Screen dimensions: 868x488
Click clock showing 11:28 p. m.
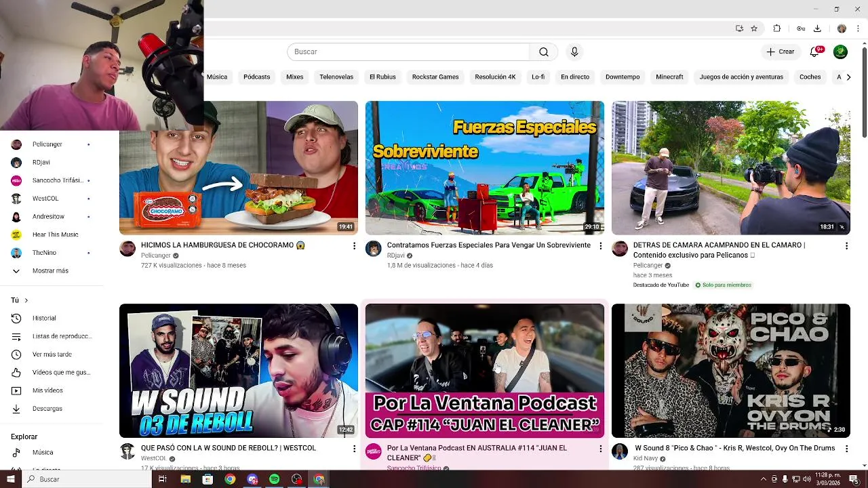[828, 476]
